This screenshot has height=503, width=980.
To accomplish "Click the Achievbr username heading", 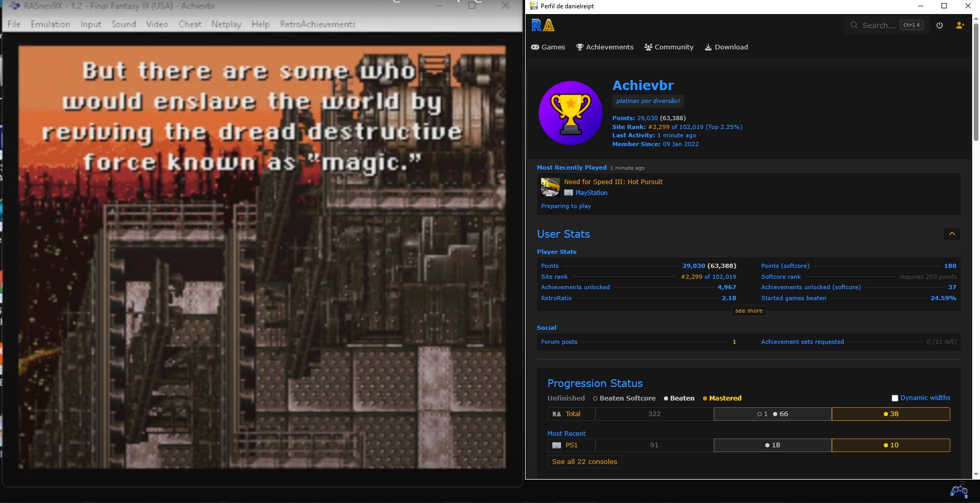I will click(643, 85).
